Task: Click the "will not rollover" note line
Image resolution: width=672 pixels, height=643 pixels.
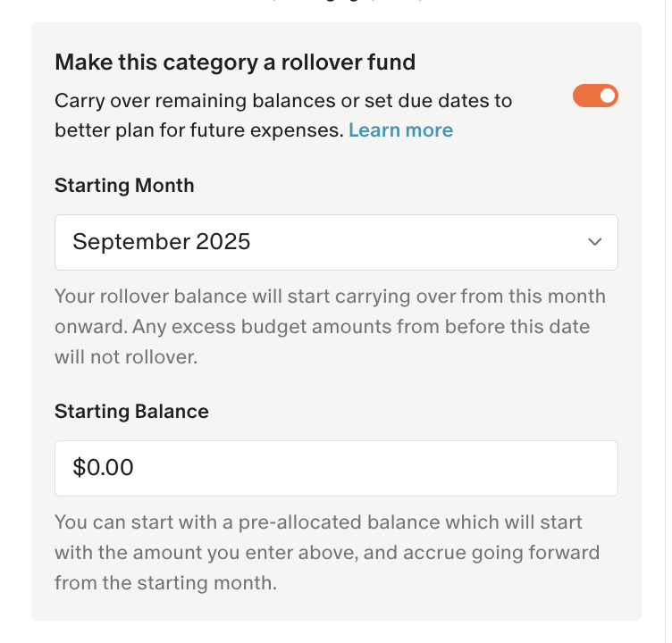Action: 125,357
